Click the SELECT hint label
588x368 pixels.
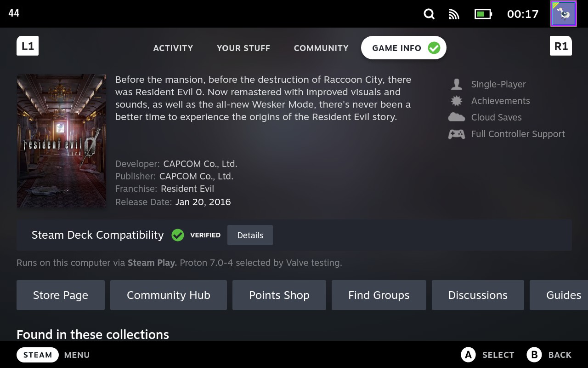498,355
